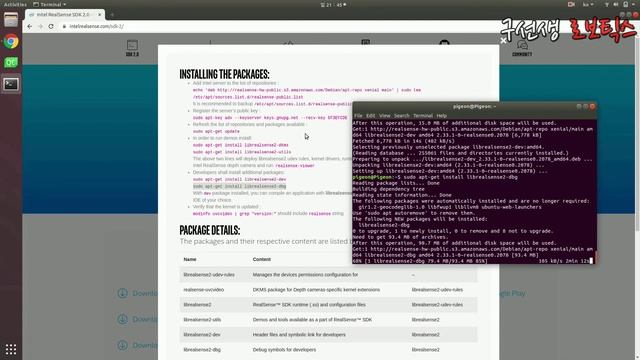Click the install librealsense2-utils command line
Screen dimensions: 640x360
click(x=242, y=152)
